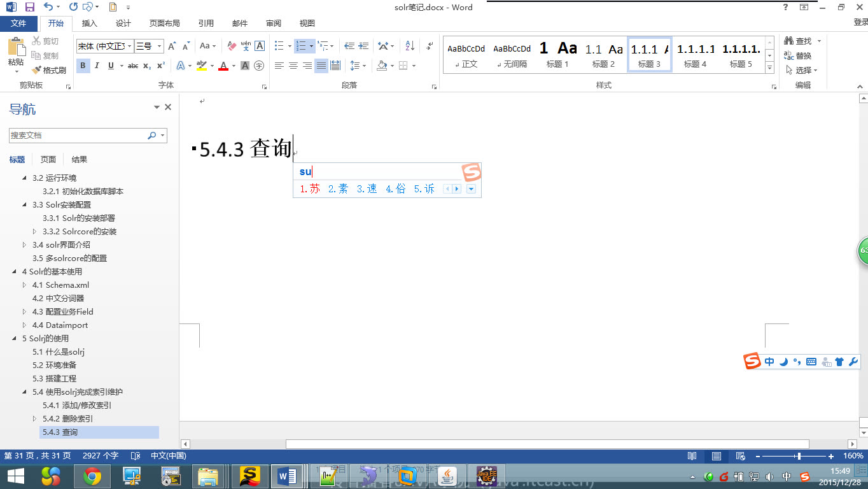Click the paragraph shading paint bucket
This screenshot has width=868, height=489.
tap(381, 66)
